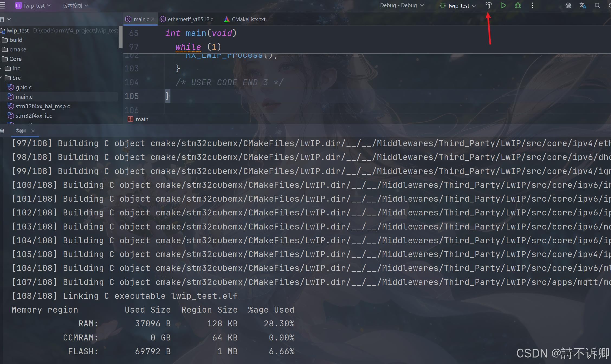Image resolution: width=611 pixels, height=364 pixels.
Task: Close the 构建 build output tab
Action: click(33, 131)
